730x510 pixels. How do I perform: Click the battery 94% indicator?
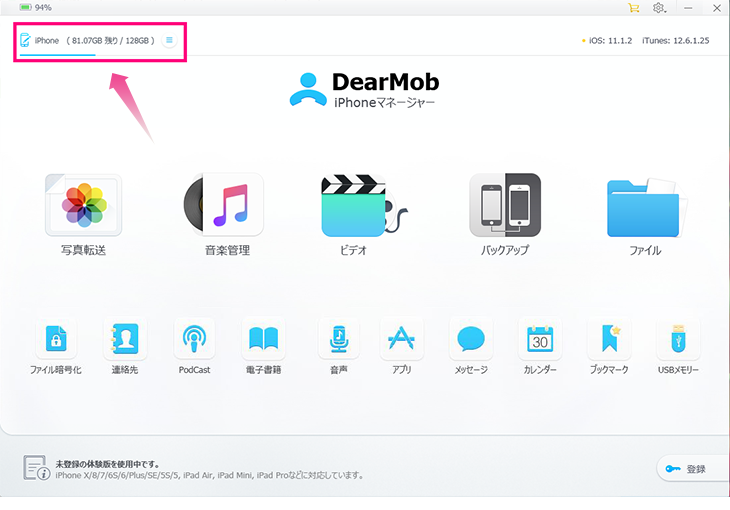pyautogui.click(x=35, y=7)
